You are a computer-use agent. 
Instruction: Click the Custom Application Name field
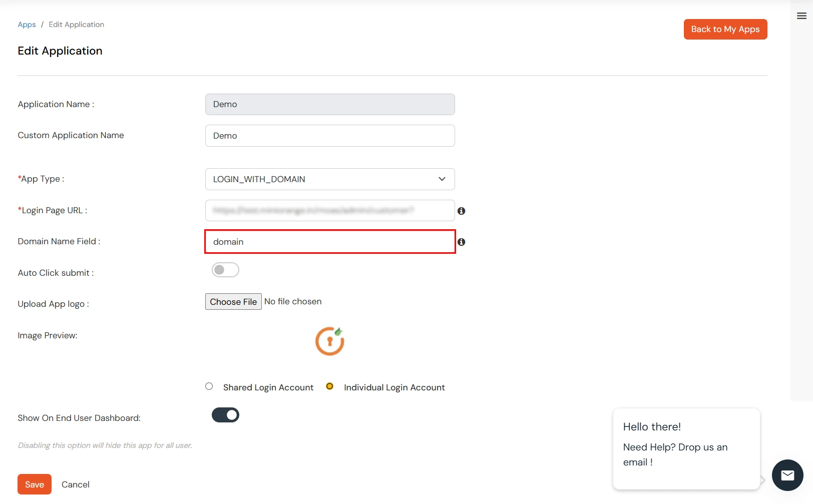pyautogui.click(x=329, y=136)
